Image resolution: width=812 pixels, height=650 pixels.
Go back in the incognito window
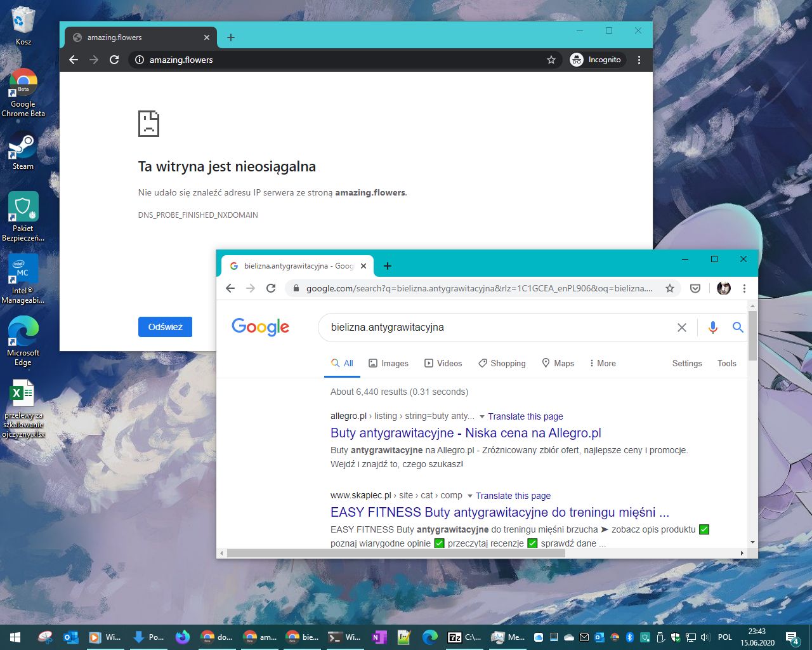74,60
